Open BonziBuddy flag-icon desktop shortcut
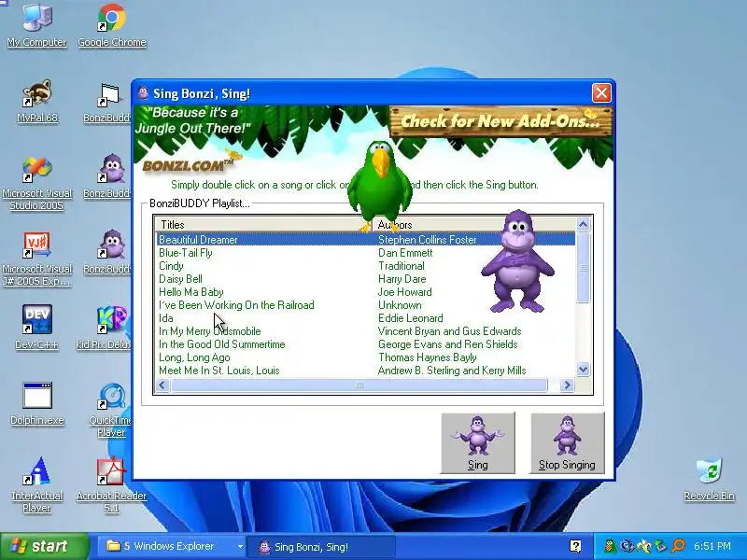Screen dimensions: 747x560 108,103
